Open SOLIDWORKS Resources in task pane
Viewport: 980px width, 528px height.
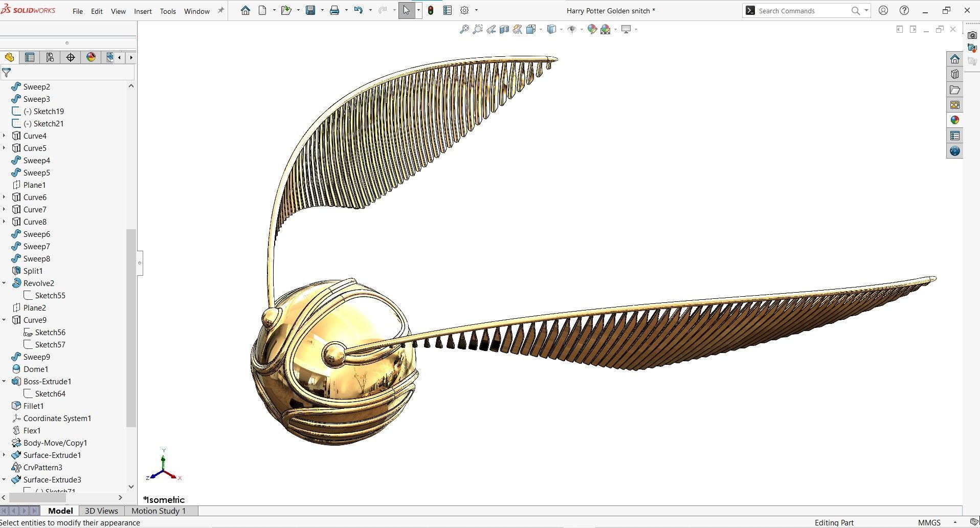[x=954, y=59]
